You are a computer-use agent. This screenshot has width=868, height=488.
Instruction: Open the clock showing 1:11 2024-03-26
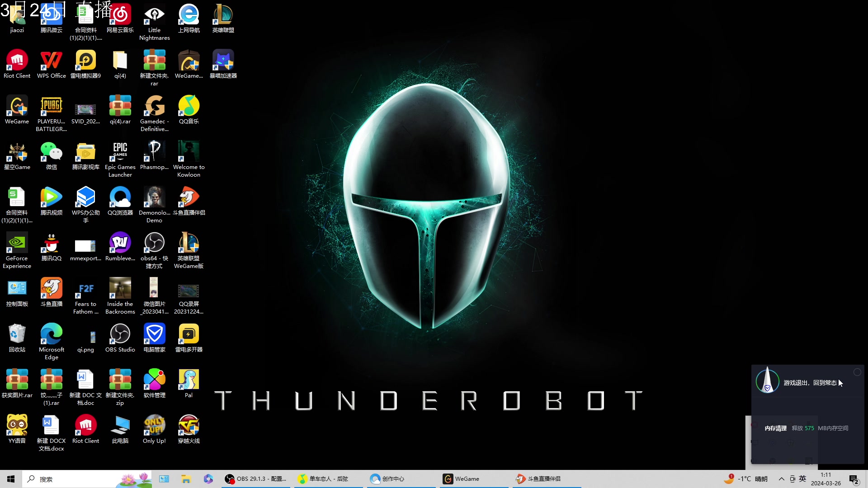(x=826, y=479)
